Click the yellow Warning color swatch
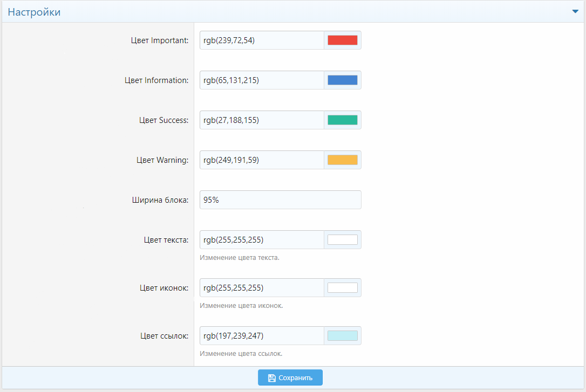 342,160
